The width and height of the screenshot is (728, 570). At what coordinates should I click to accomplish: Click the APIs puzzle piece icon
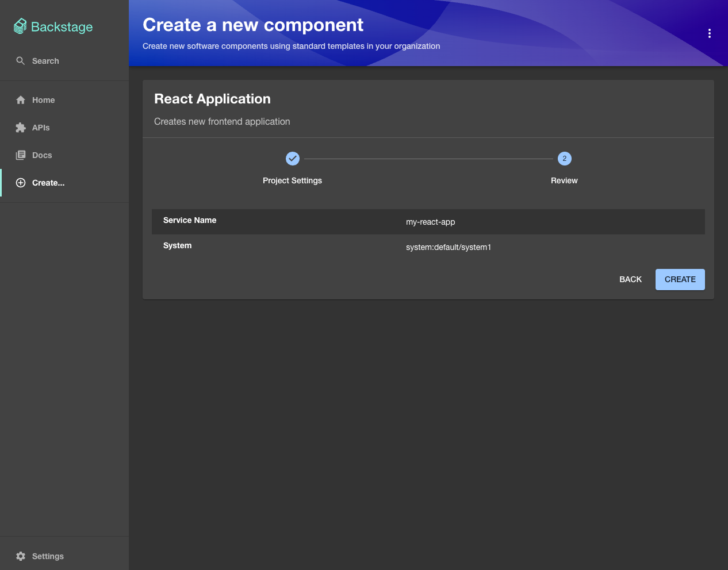(x=21, y=128)
